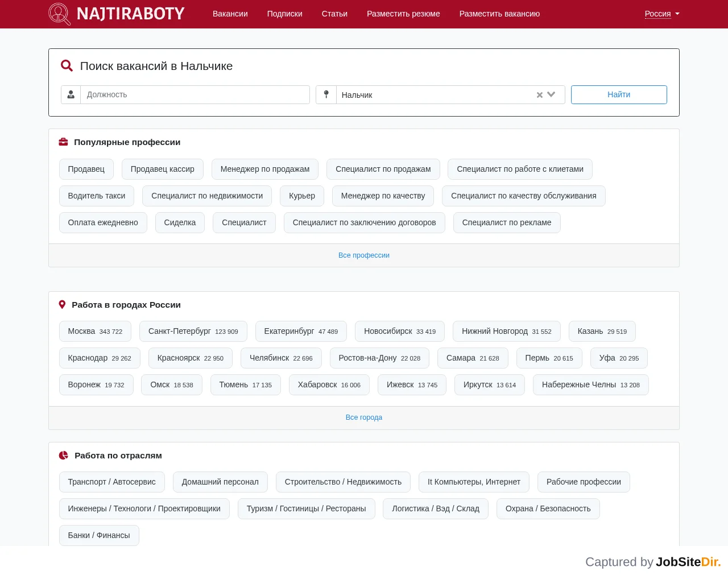Image resolution: width=728 pixels, height=579 pixels.
Task: Open Специалист по недвижимости
Action: (207, 196)
